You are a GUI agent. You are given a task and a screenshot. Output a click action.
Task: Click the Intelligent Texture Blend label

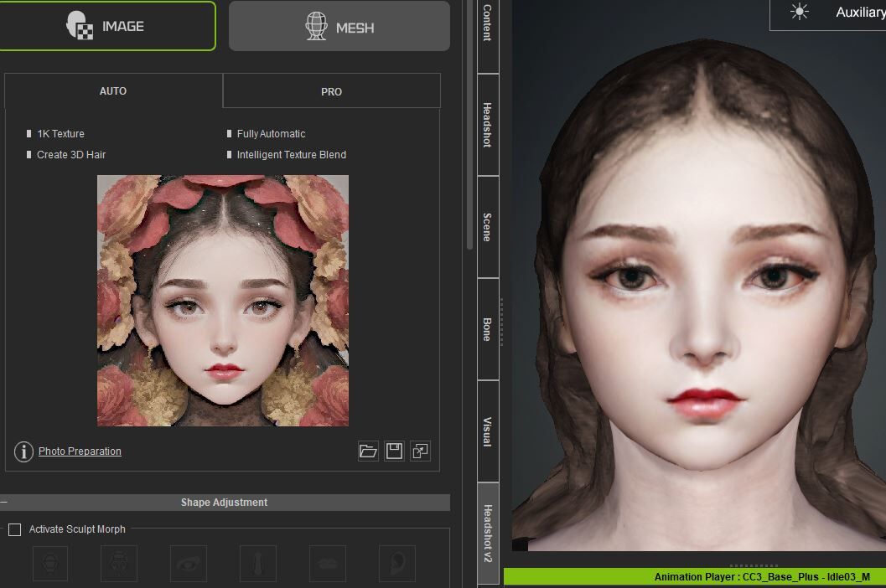[x=292, y=155]
